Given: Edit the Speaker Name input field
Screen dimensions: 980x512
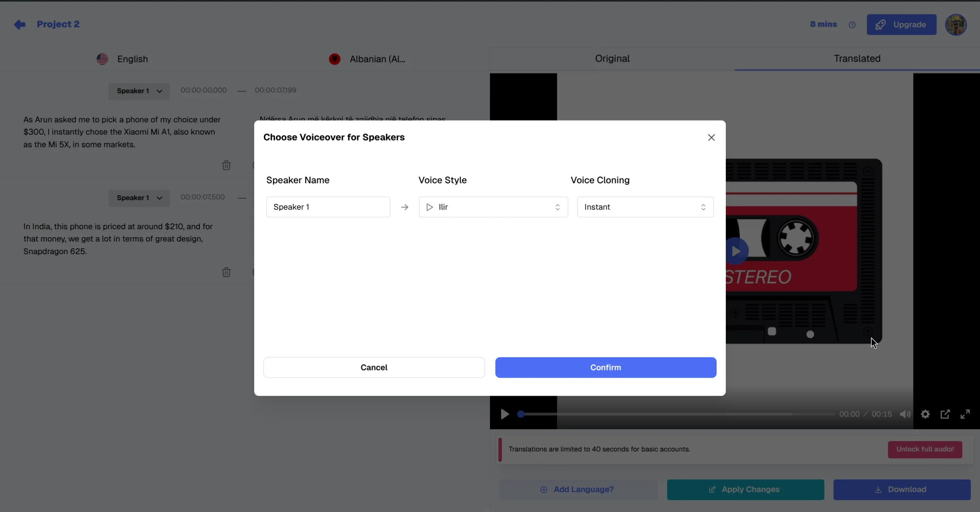Looking at the screenshot, I should 328,207.
